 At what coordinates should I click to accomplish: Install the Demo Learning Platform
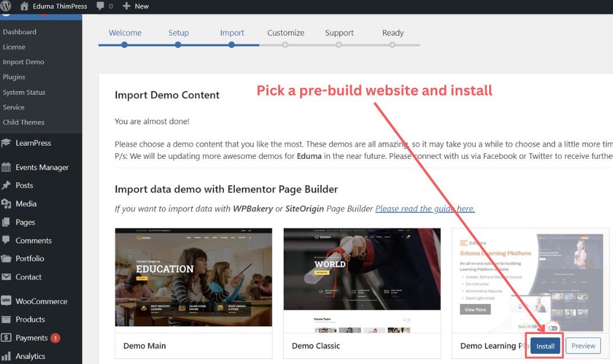pos(544,346)
